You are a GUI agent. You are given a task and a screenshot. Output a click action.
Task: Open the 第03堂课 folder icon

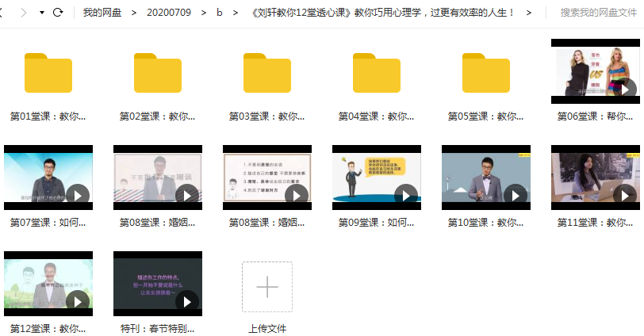coord(267,73)
